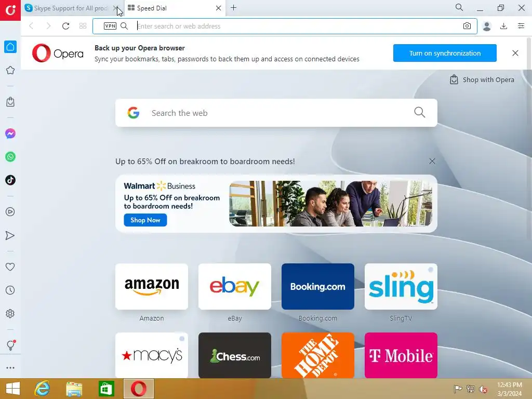Take a snapshot with camera icon
This screenshot has width=532, height=399.
(x=467, y=26)
